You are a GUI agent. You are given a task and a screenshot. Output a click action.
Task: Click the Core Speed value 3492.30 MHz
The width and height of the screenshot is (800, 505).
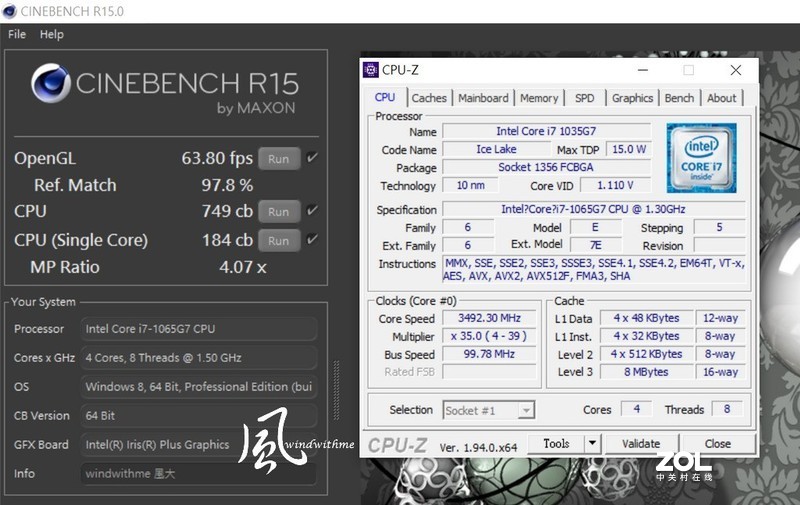tap(489, 318)
